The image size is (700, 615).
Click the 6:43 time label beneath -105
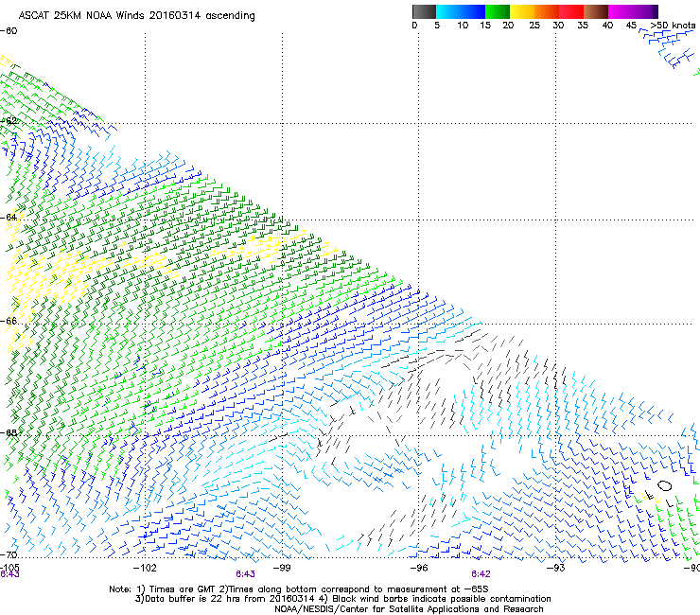pos(9,574)
